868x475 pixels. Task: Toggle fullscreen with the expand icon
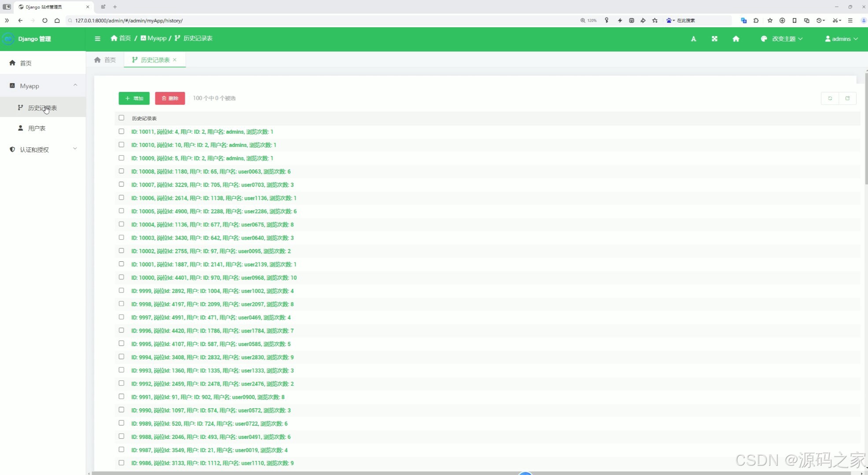coord(714,39)
